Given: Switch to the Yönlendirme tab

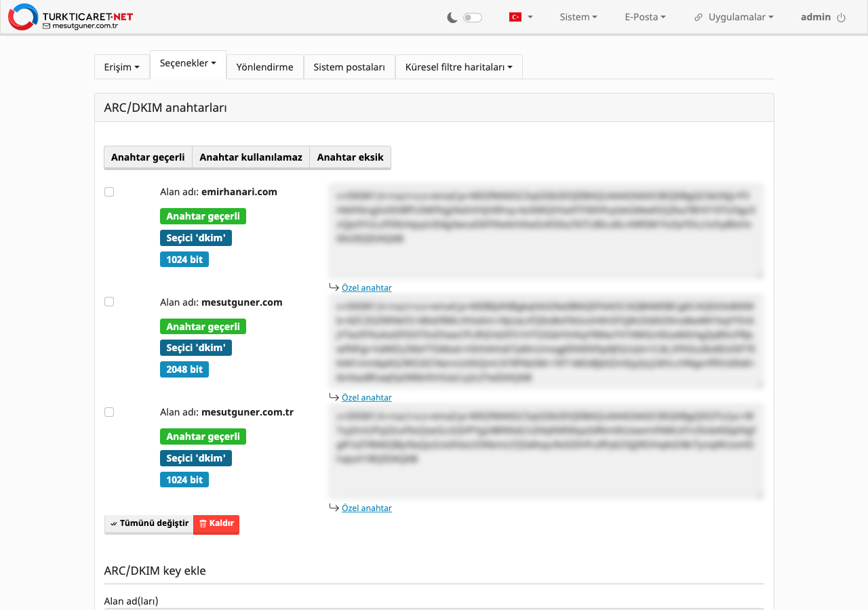Looking at the screenshot, I should point(265,67).
